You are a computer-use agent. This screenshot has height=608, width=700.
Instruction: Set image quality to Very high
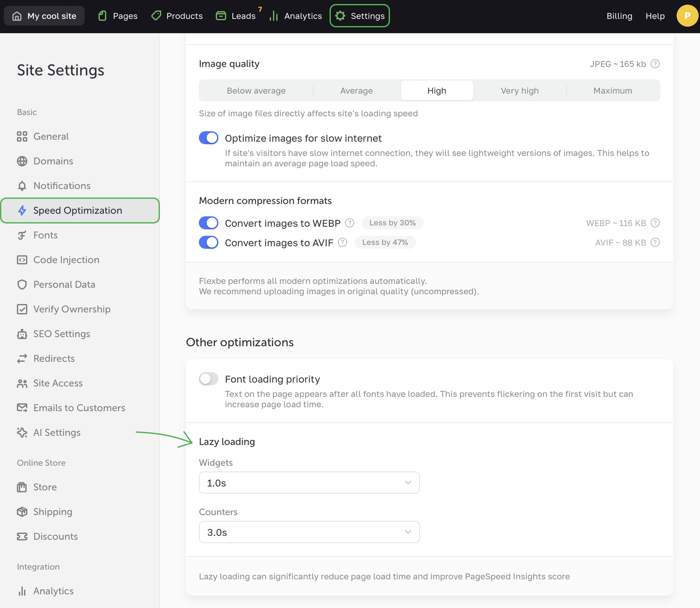pos(519,91)
